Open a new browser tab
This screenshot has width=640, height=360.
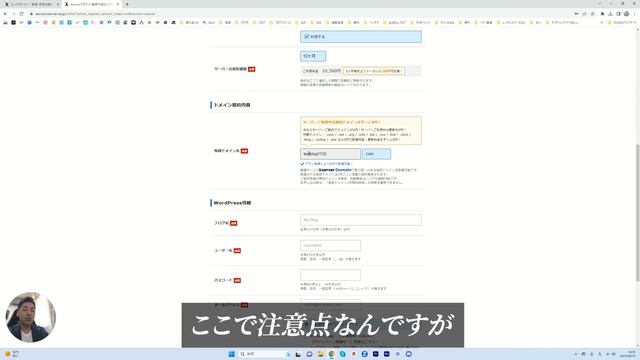127,4
